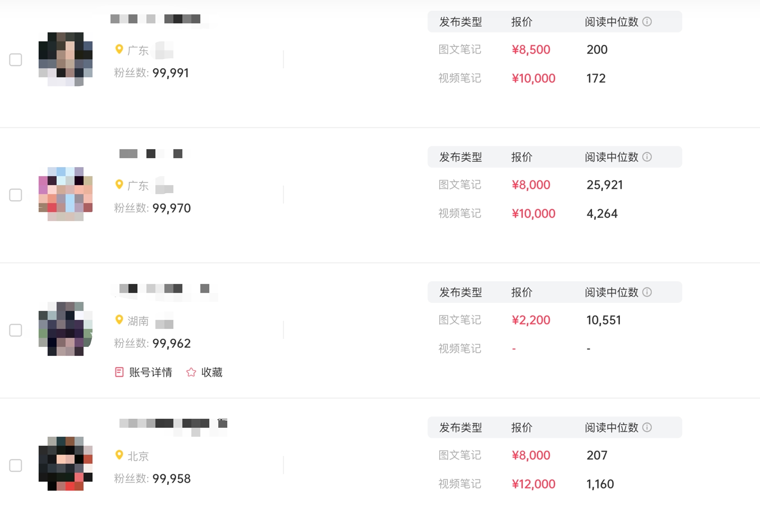Click the 账号详情 document icon
Image resolution: width=760 pixels, height=532 pixels.
pyautogui.click(x=119, y=372)
